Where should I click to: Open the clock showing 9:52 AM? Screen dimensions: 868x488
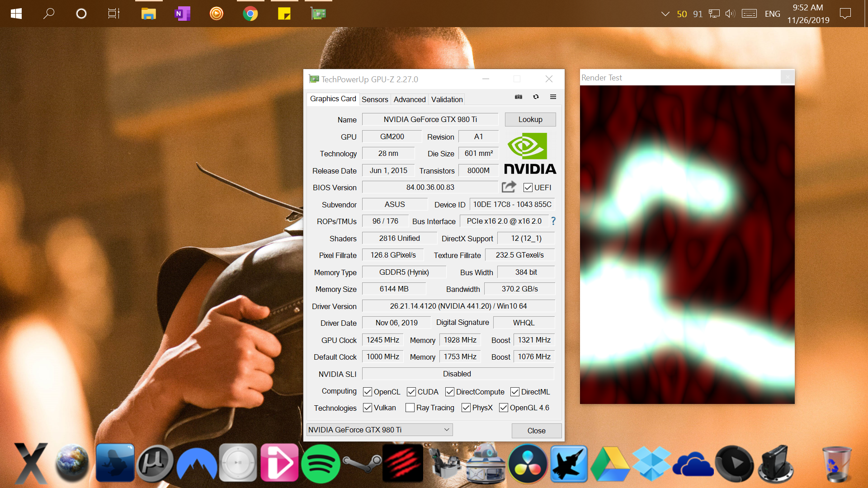tap(808, 14)
